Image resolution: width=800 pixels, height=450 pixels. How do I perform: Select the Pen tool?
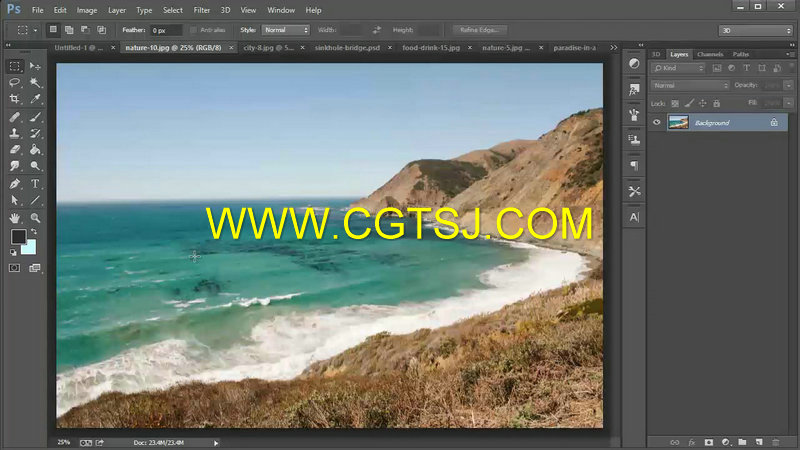point(15,184)
